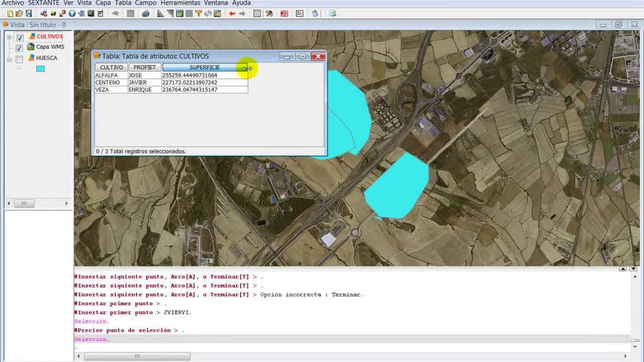Click the console horizontal scrollbar thumb

(x=136, y=356)
